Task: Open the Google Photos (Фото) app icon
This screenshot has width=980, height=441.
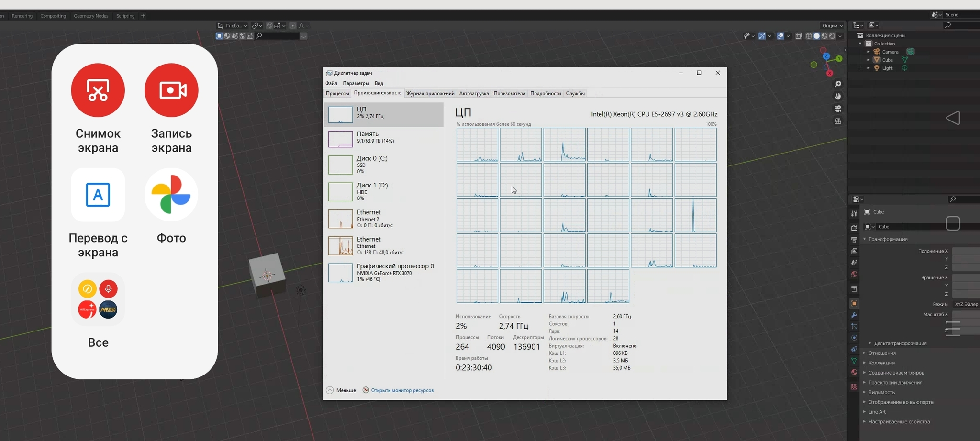Action: click(171, 195)
